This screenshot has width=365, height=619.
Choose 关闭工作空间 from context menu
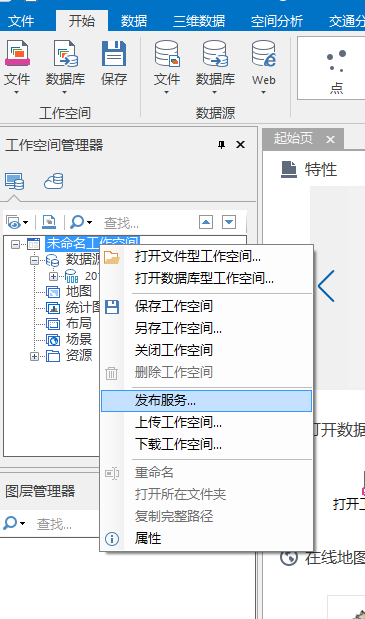pyautogui.click(x=206, y=350)
